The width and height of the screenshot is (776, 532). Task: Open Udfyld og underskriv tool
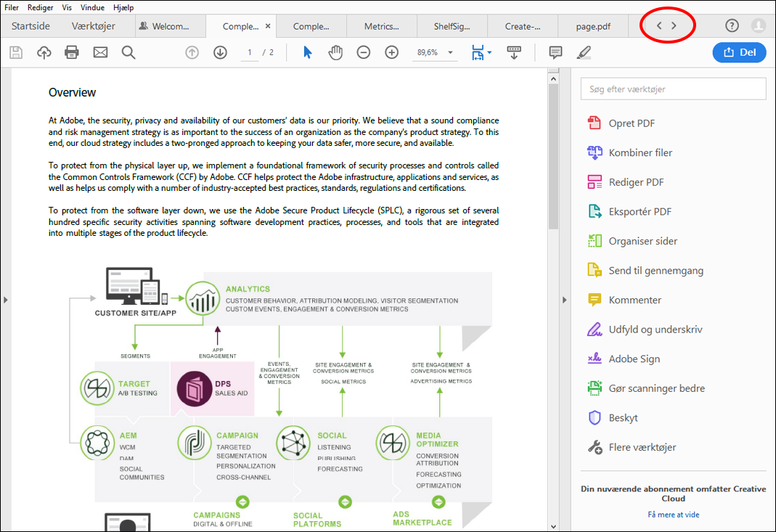(645, 330)
